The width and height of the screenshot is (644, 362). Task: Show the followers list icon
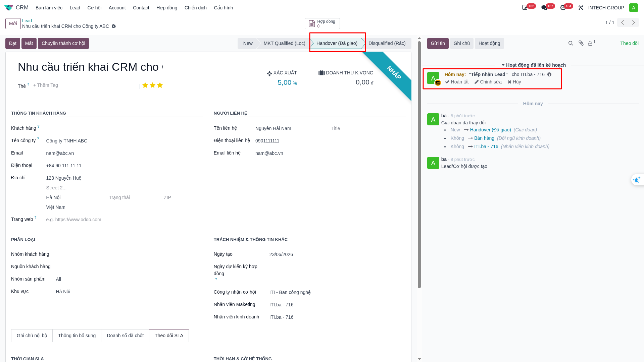click(x=591, y=43)
